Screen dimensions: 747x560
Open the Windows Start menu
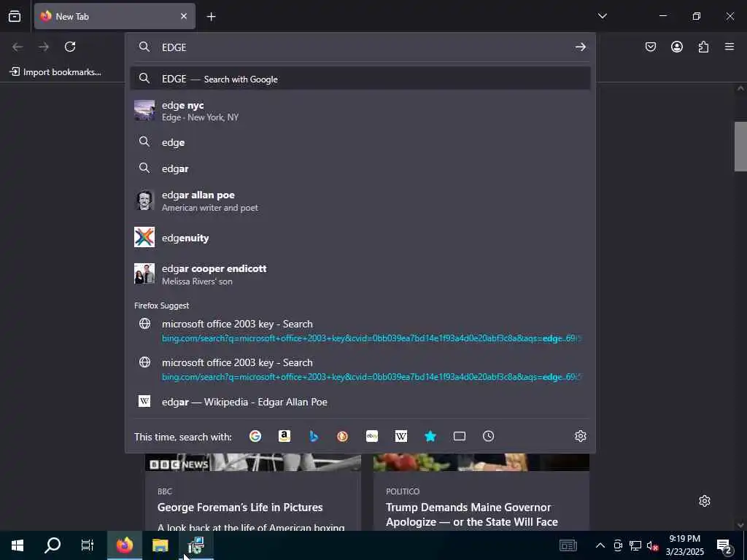tap(18, 545)
